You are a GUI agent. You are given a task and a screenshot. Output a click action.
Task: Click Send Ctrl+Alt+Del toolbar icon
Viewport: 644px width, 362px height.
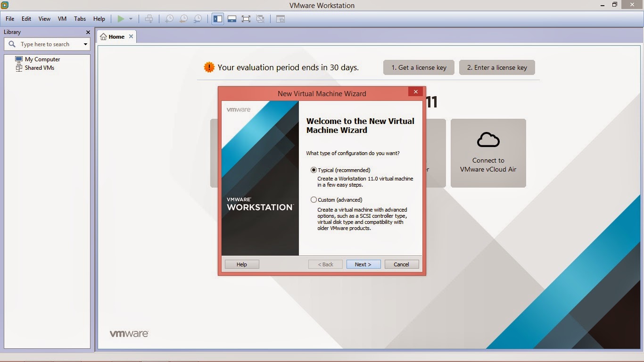pyautogui.click(x=149, y=19)
